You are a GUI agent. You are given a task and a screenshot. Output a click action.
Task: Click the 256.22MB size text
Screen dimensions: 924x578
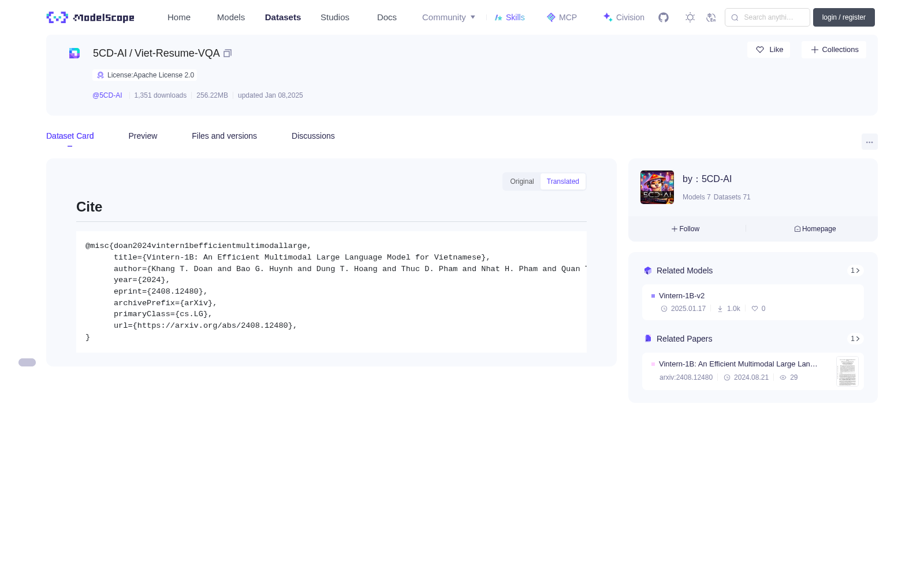(x=212, y=95)
